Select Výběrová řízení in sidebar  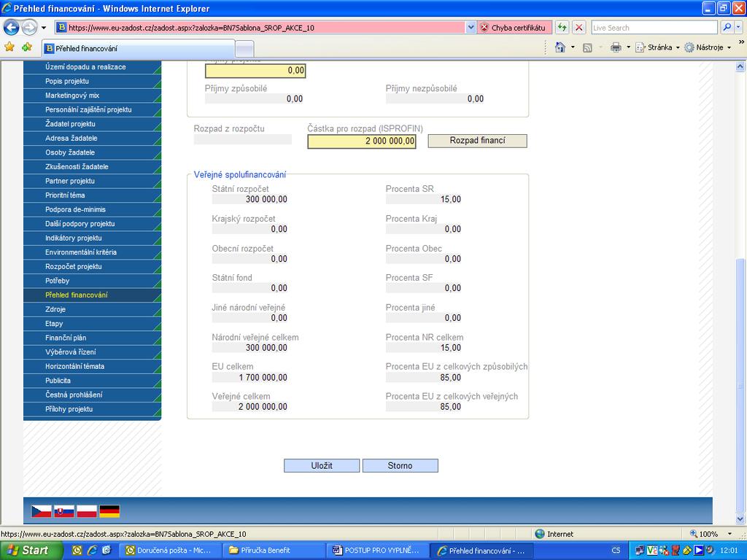[x=92, y=353]
